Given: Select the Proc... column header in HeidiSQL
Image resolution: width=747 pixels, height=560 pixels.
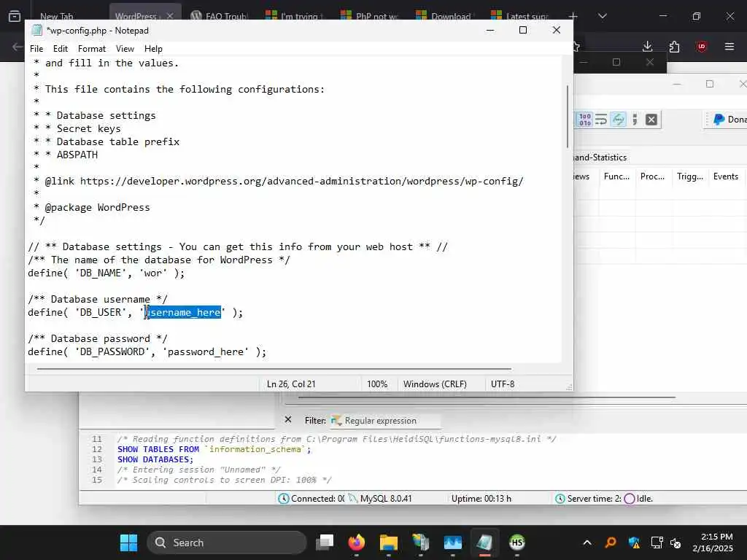Looking at the screenshot, I should click(652, 176).
